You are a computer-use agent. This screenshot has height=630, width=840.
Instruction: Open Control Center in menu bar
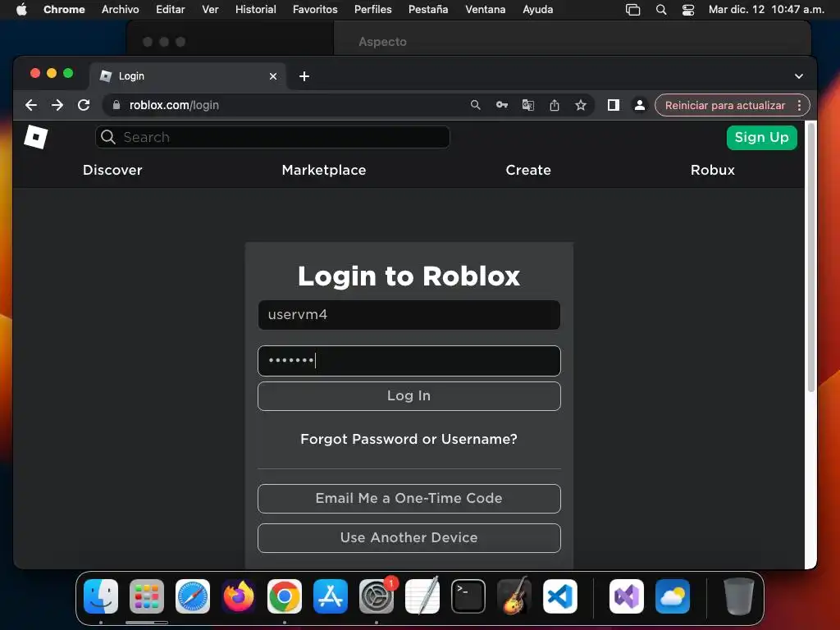coord(688,10)
